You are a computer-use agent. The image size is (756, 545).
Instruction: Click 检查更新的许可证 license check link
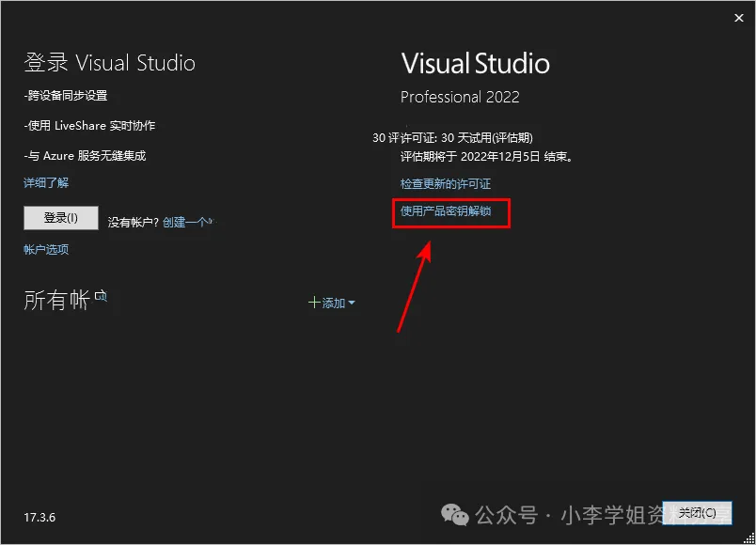(x=446, y=183)
